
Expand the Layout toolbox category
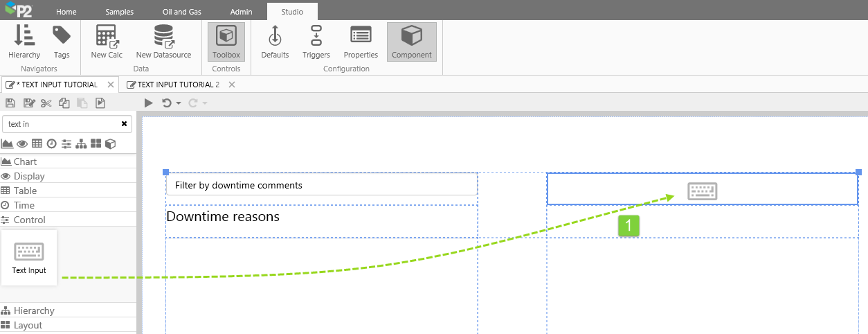click(28, 325)
